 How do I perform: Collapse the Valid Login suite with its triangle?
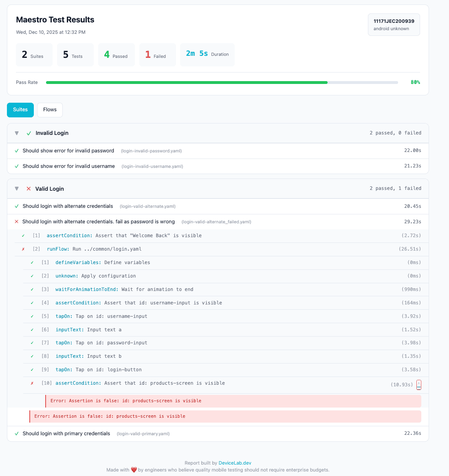point(16,188)
